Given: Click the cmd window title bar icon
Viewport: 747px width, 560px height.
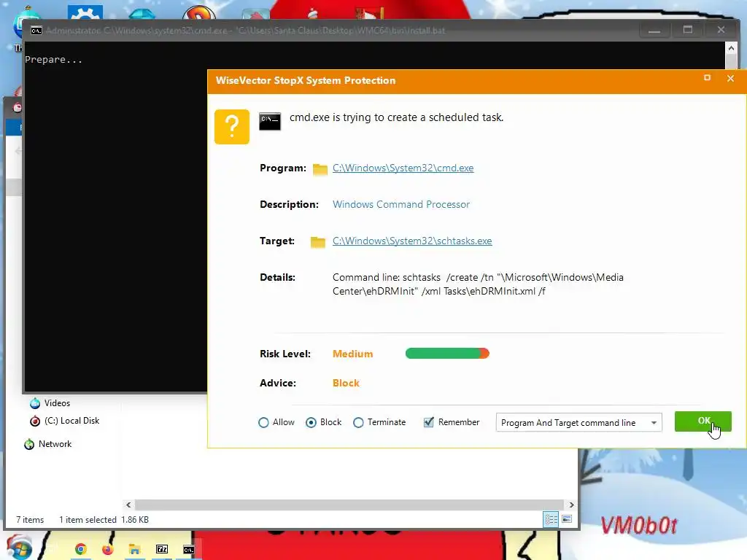Looking at the screenshot, I should click(x=36, y=31).
